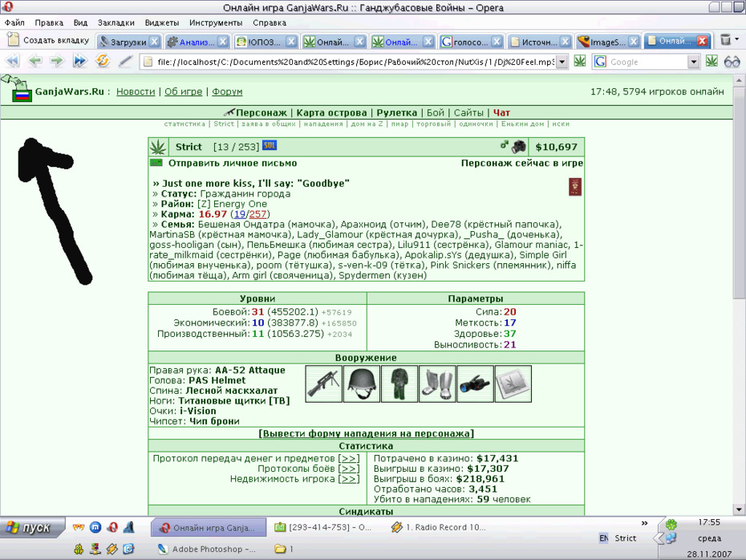Reload the page with orange arrows icon

click(x=103, y=61)
